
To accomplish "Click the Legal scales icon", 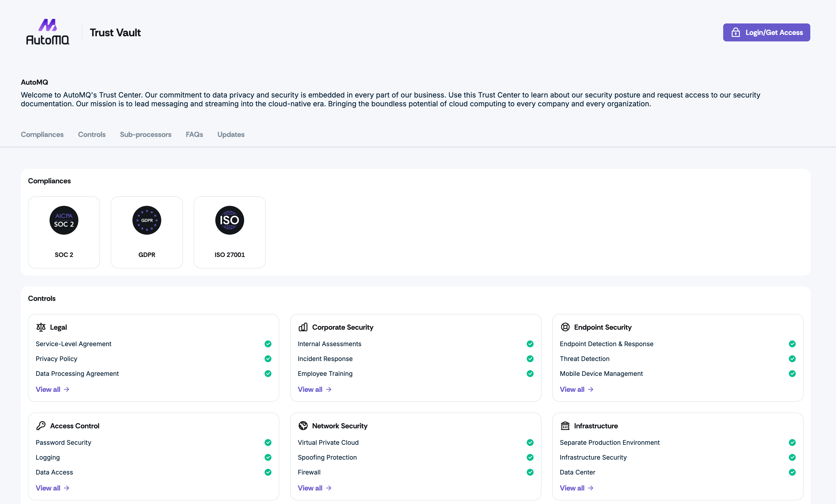I will (x=41, y=327).
